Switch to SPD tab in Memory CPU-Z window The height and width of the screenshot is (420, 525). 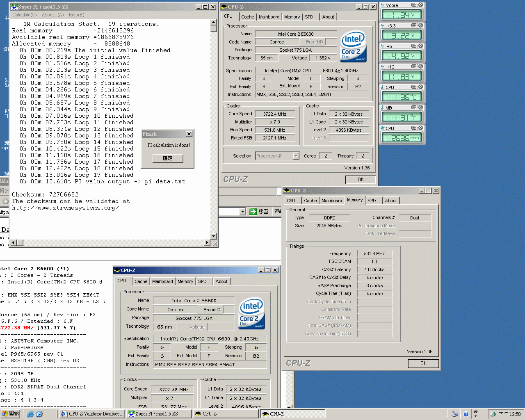coord(372,201)
